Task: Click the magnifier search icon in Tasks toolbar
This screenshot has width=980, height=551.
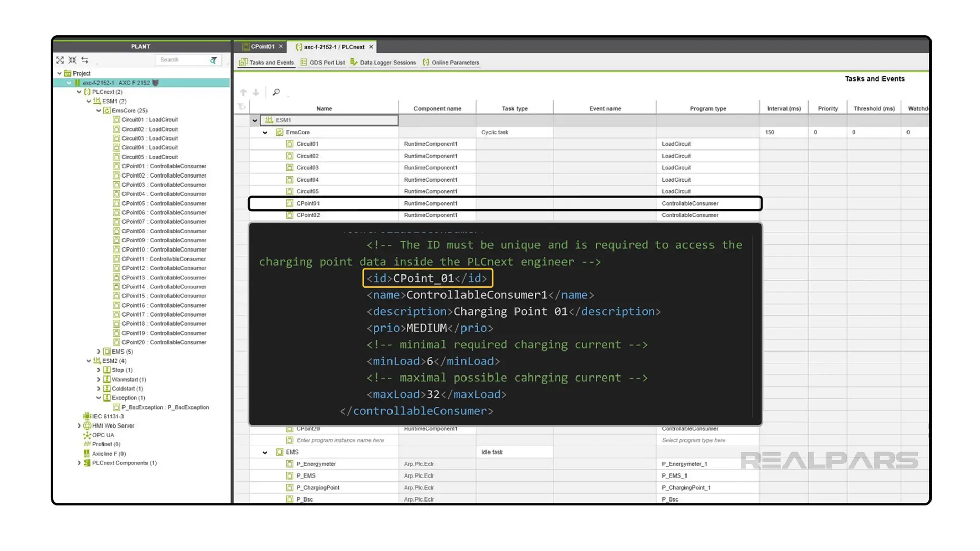Action: (276, 92)
